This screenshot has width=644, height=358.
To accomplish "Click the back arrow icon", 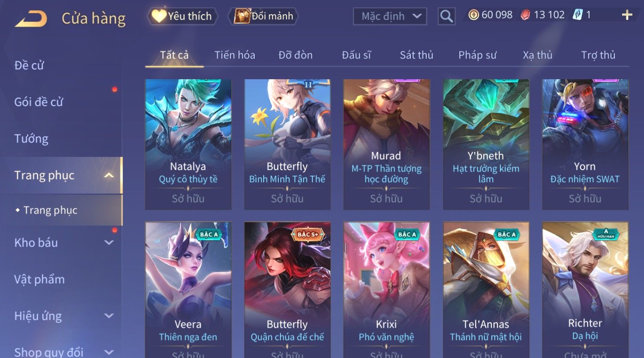I will pos(31,19).
